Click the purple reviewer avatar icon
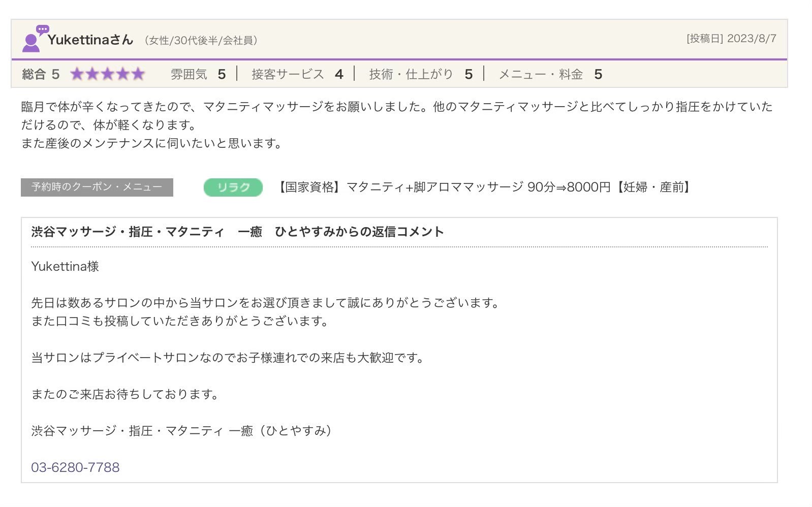This screenshot has height=507, width=812. [35, 39]
